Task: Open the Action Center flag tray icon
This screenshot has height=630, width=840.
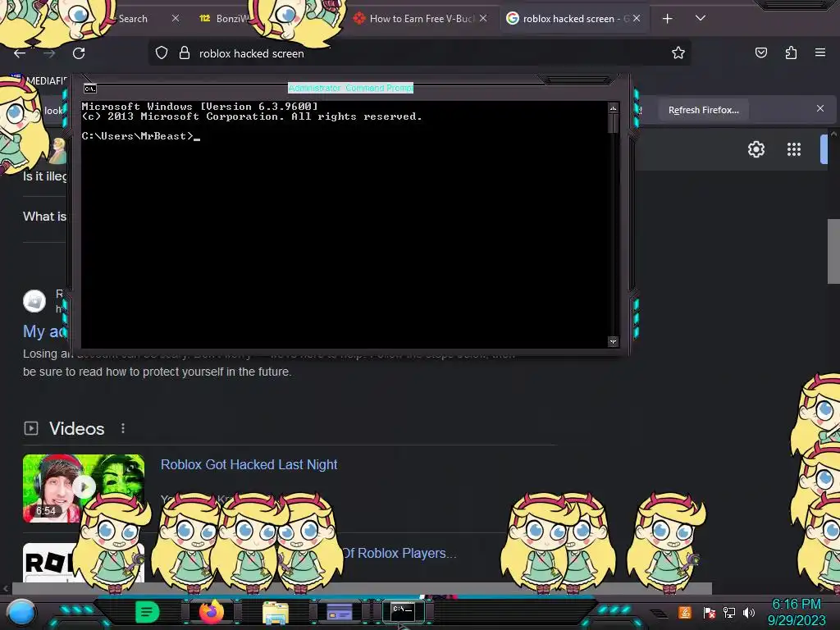Action: point(709,612)
